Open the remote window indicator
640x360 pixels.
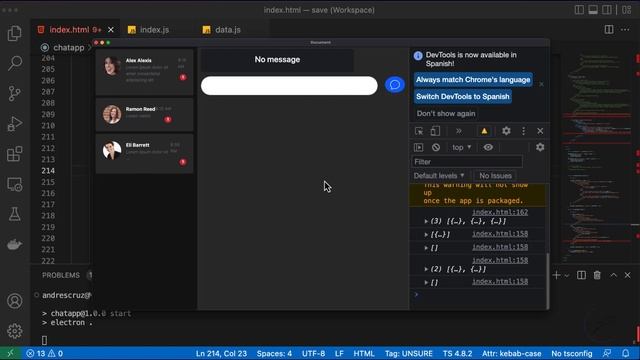[x=10, y=353]
